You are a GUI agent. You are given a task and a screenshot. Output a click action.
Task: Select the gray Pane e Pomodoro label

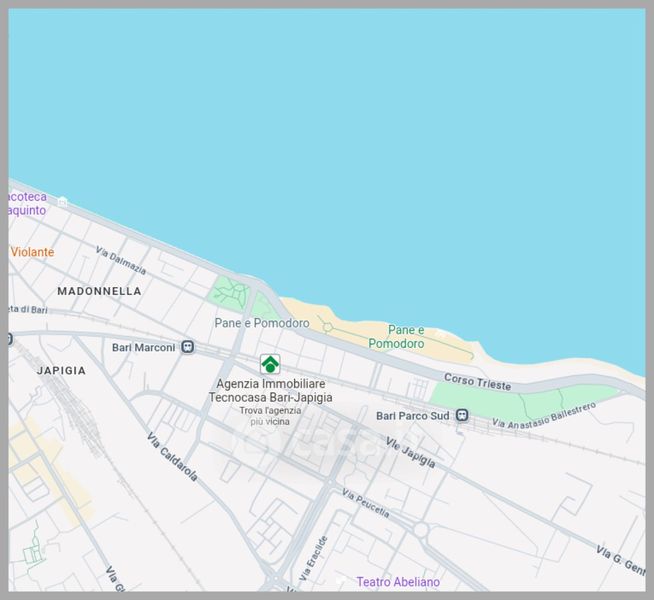pos(262,323)
